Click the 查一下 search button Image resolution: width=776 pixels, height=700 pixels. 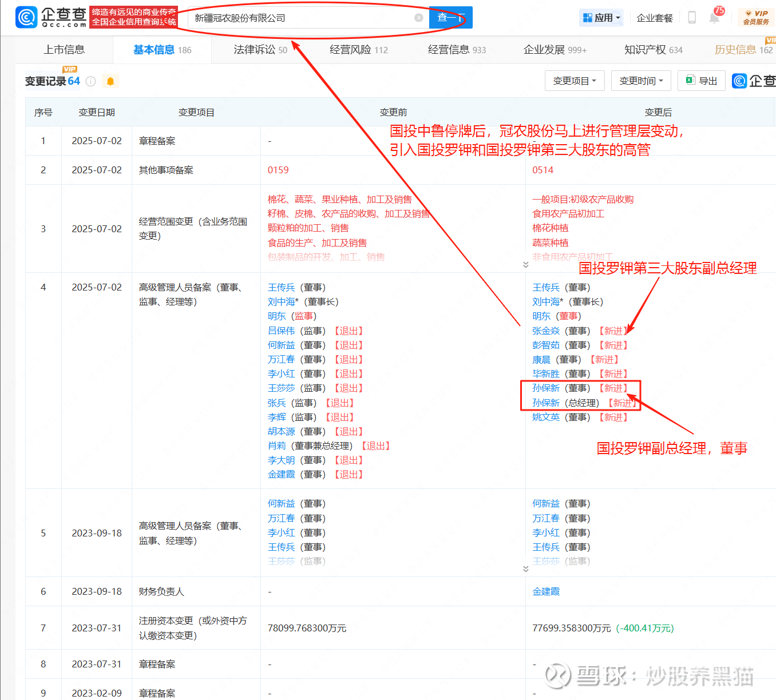pyautogui.click(x=450, y=18)
